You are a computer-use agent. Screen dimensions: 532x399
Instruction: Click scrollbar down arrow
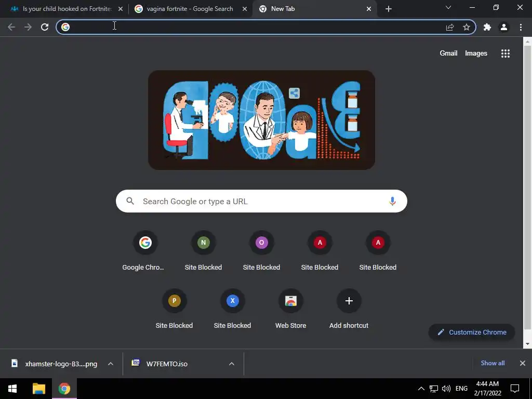coord(527,344)
